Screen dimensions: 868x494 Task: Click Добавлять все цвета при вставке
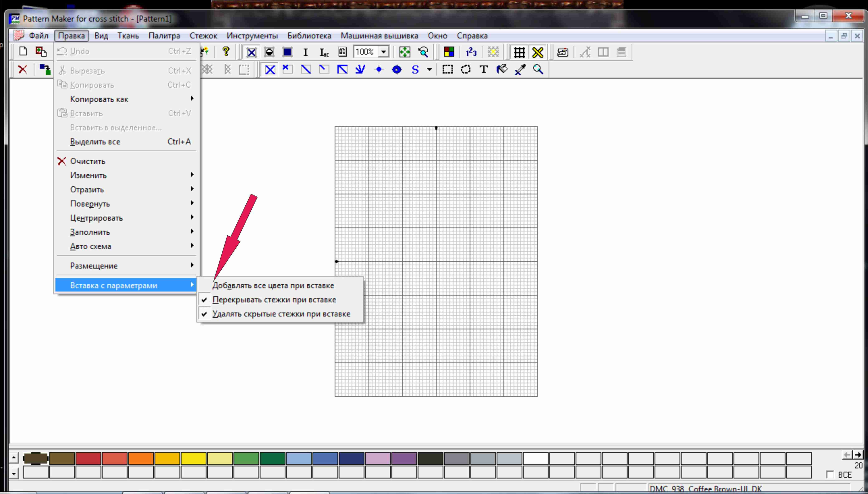pyautogui.click(x=273, y=285)
